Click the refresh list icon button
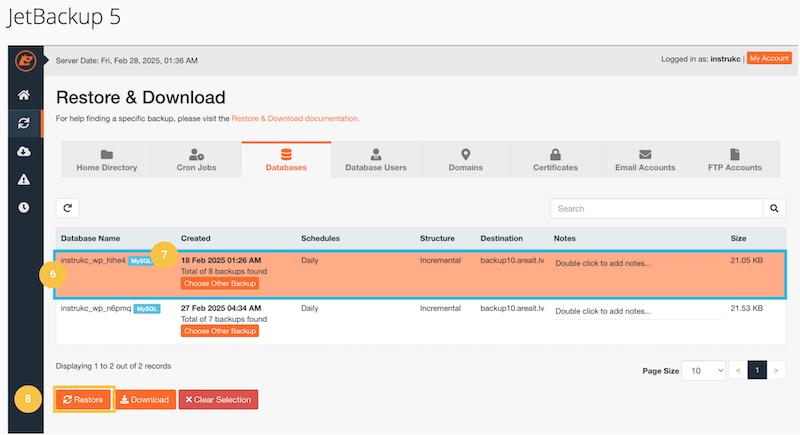The width and height of the screenshot is (800, 435). coord(67,208)
